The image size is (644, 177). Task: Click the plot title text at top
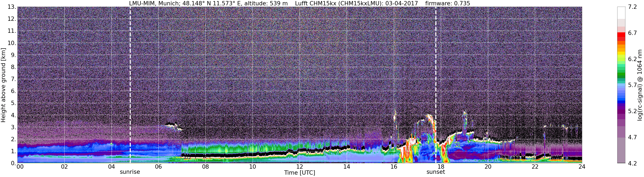click(299, 3)
